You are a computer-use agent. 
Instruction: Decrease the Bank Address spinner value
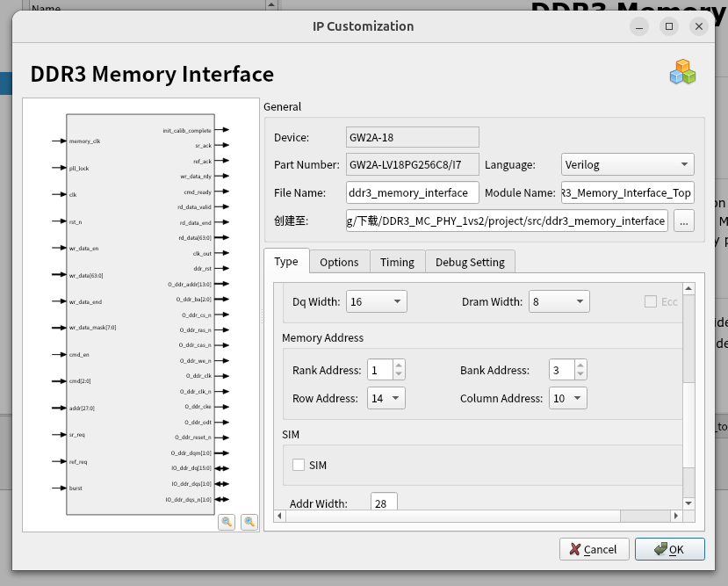pyautogui.click(x=580, y=375)
